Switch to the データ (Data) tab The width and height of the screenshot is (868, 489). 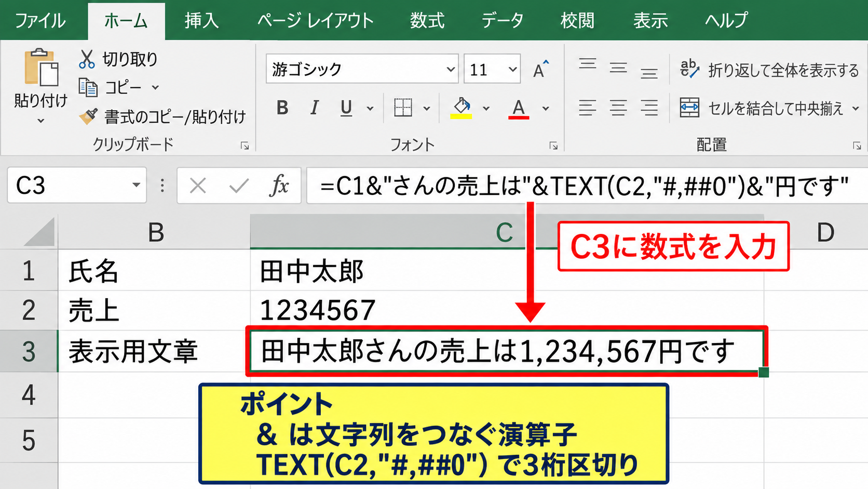point(502,21)
